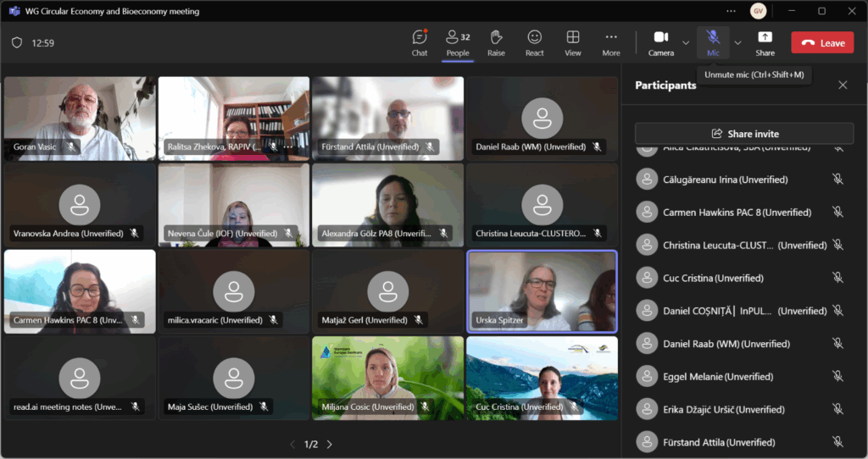Click the Share invite button
Viewport: 868px width, 459px height.
[744, 134]
